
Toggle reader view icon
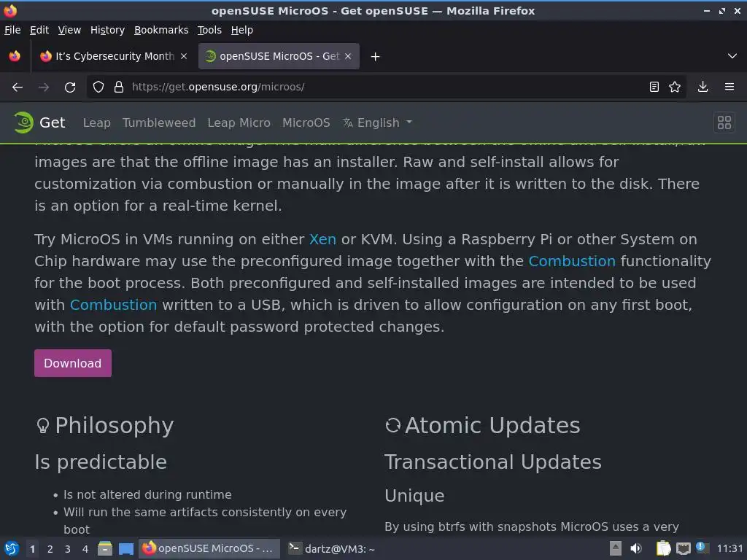coord(654,87)
